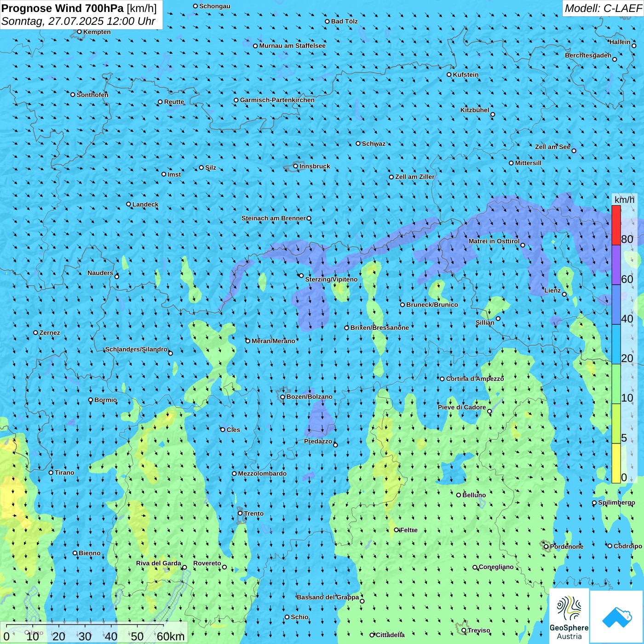Select the Matrei in Osttirol label
Viewport: 644px width, 644px height.
coord(494,241)
